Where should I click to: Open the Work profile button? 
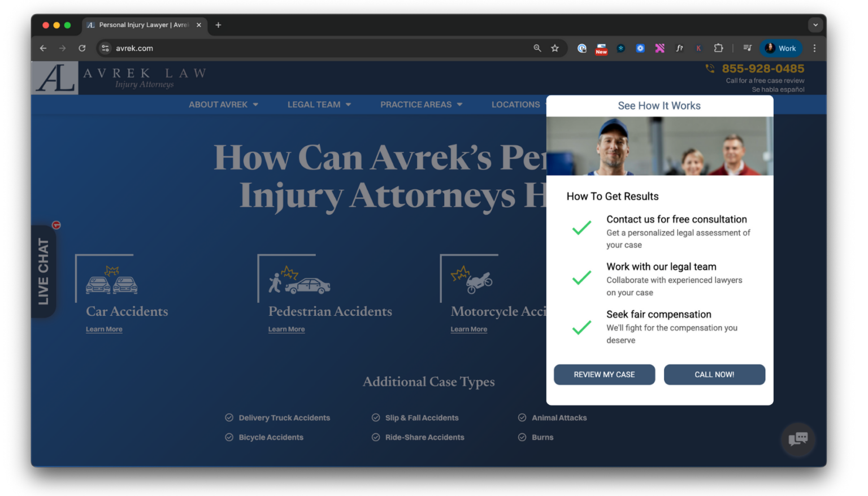pyautogui.click(x=780, y=49)
